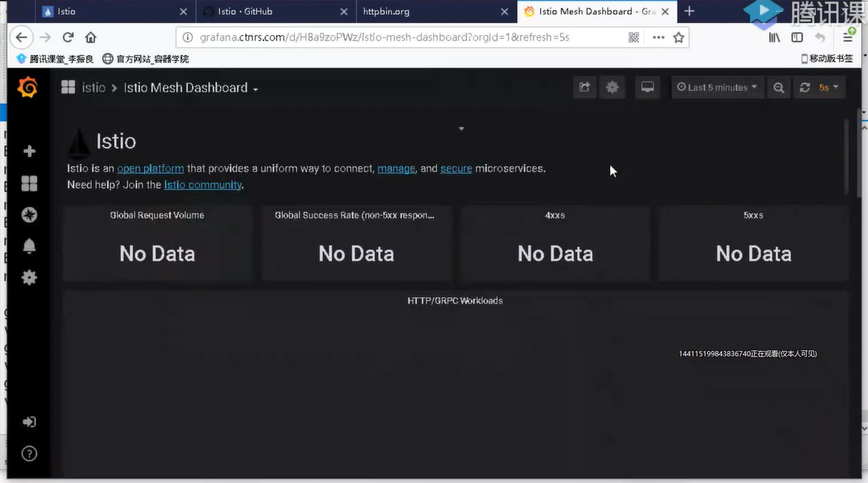Follow the open platform link
Viewport: 868px width, 483px height.
pyautogui.click(x=150, y=168)
